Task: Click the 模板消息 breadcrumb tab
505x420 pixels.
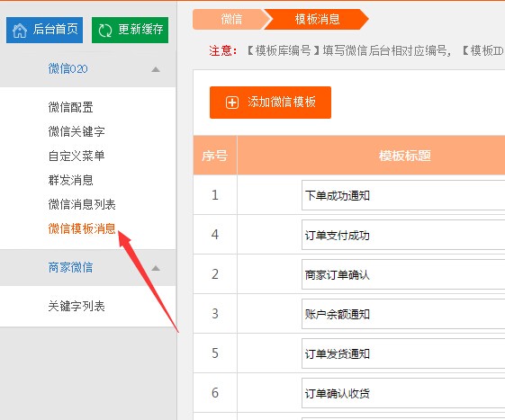Action: pos(317,19)
